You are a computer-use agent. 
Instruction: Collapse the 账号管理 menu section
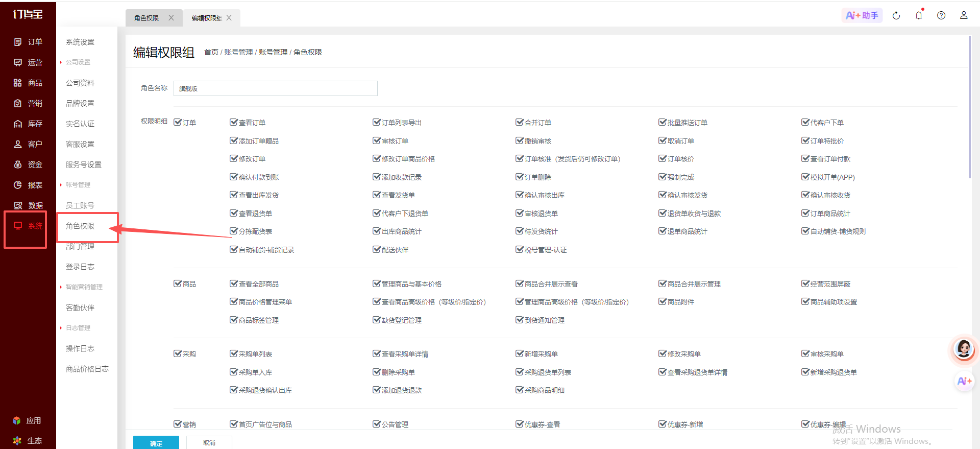[78, 185]
